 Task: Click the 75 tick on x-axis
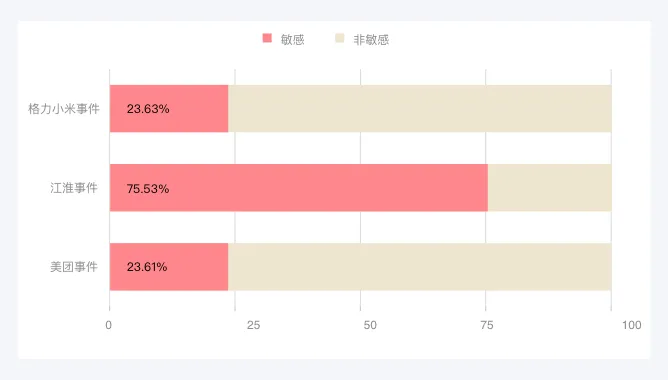point(487,325)
